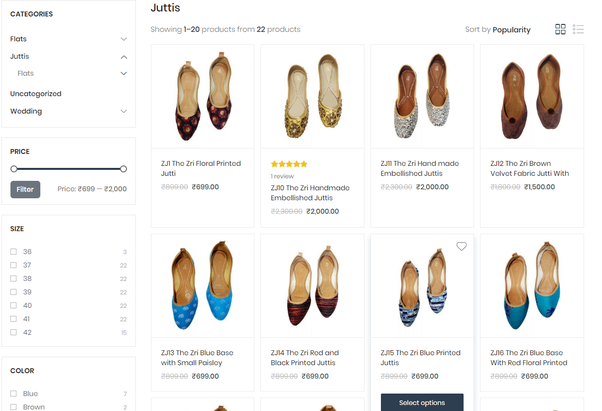Open the ZJ13 blue jutti product image
This screenshot has height=411, width=602.
(203, 286)
